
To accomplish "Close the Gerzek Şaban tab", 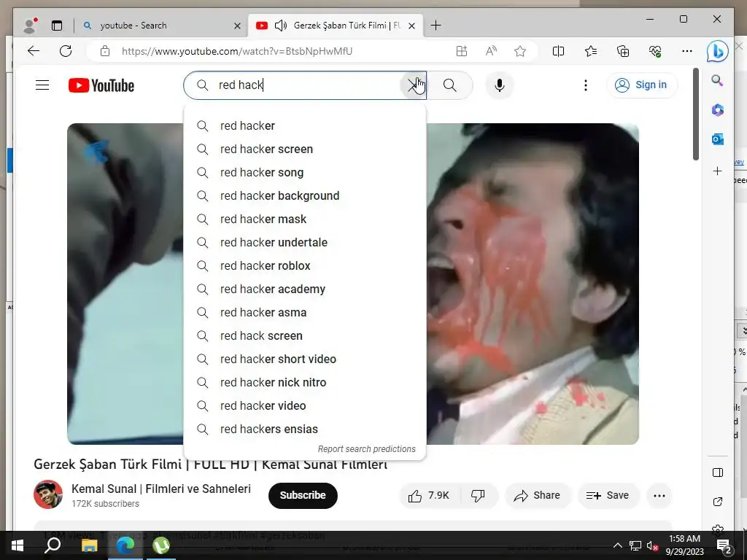I will tap(412, 26).
